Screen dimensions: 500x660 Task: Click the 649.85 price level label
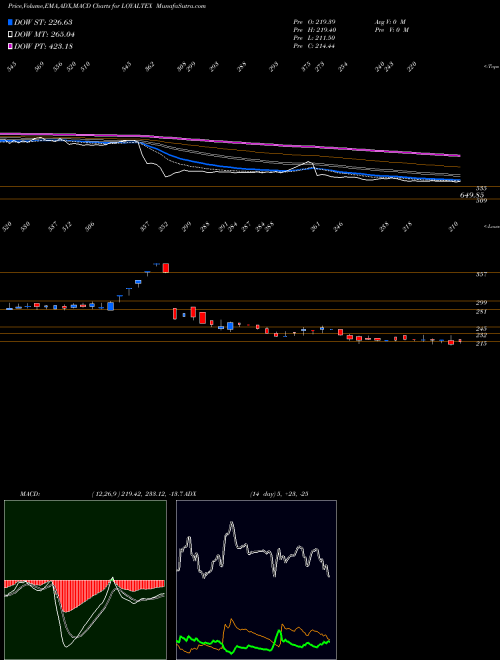tap(472, 195)
